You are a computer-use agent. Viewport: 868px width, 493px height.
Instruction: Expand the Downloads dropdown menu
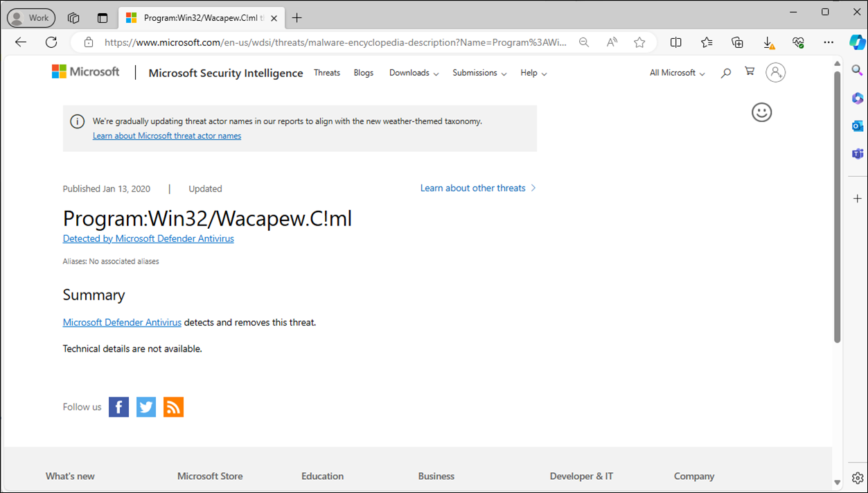[x=414, y=73]
